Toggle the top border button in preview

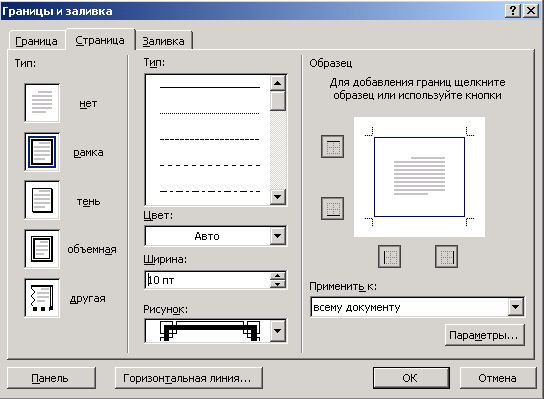[332, 146]
